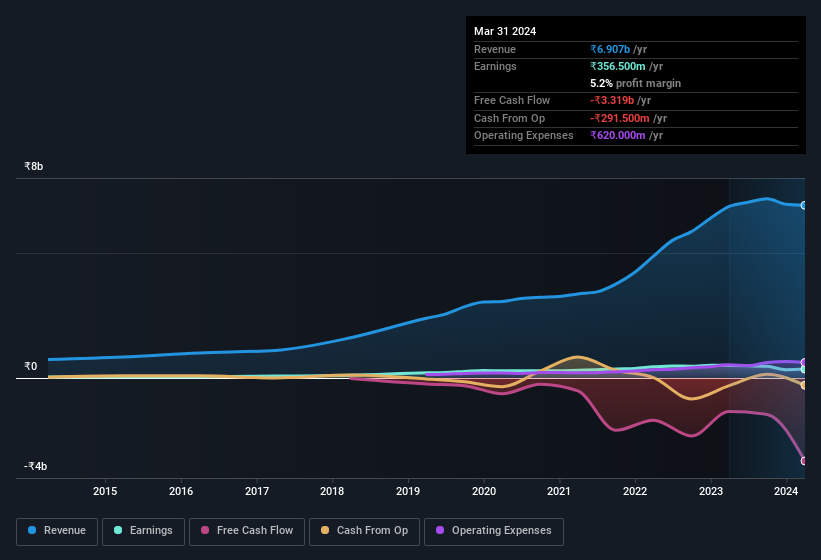This screenshot has height=560, width=821.
Task: Hide the Free Cash Flow series via legend text
Action: [x=255, y=531]
